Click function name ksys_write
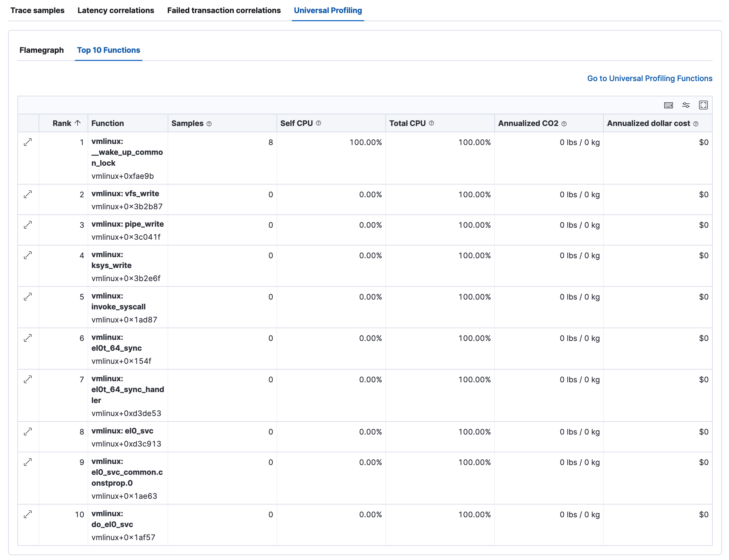Image resolution: width=729 pixels, height=560 pixels. [x=111, y=265]
